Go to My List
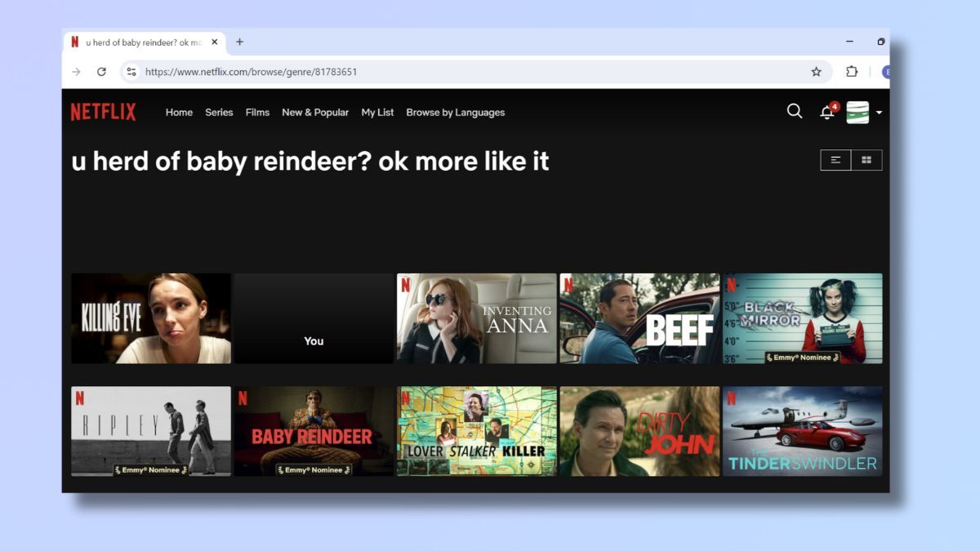This screenshot has width=980, height=551. tap(376, 113)
